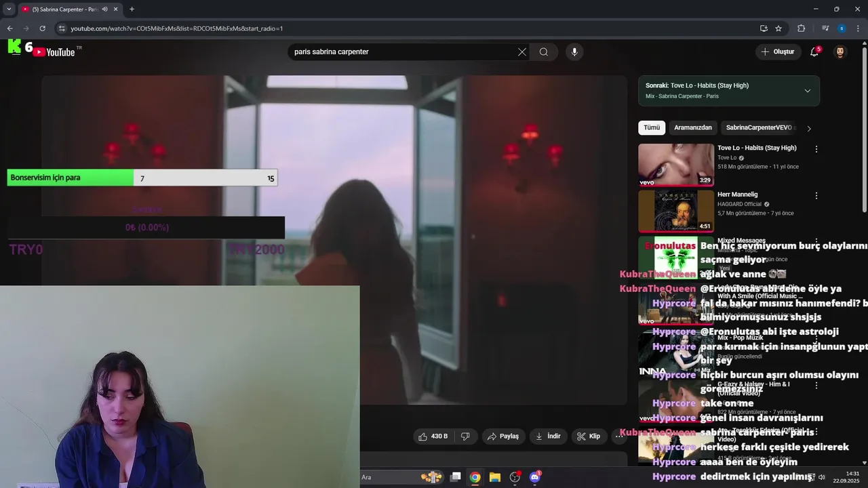Viewport: 868px width, 488px height.
Task: Open more options for Herr Mannelig
Action: click(x=816, y=196)
